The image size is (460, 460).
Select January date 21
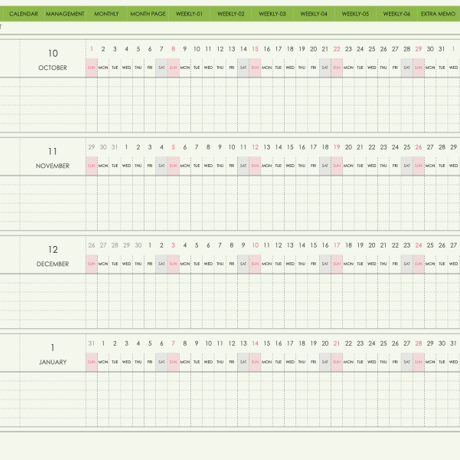(x=337, y=343)
